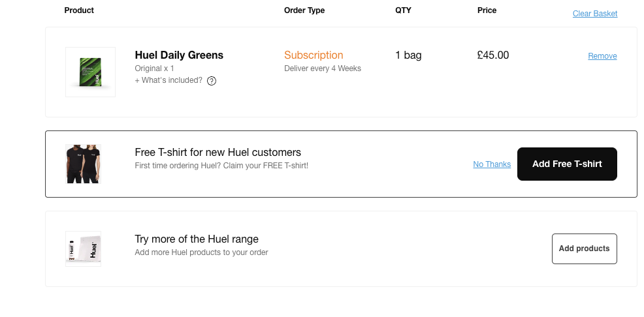Viewport: 644px width, 317px height.
Task: Click the Price column header
Action: (487, 10)
